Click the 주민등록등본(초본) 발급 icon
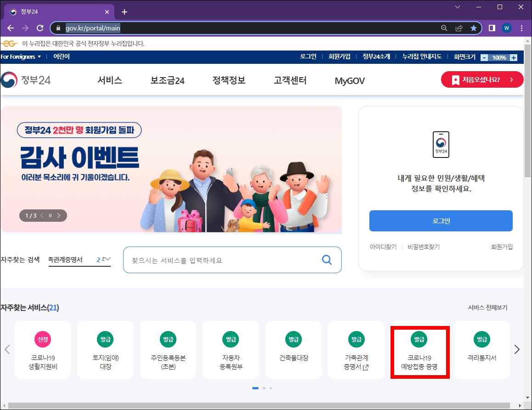Viewport: 532px width, 410px height. tap(168, 349)
